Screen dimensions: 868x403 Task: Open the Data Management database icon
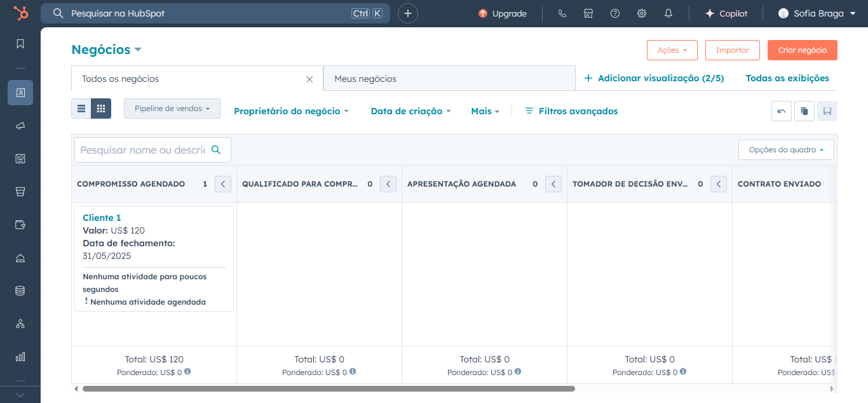click(20, 290)
